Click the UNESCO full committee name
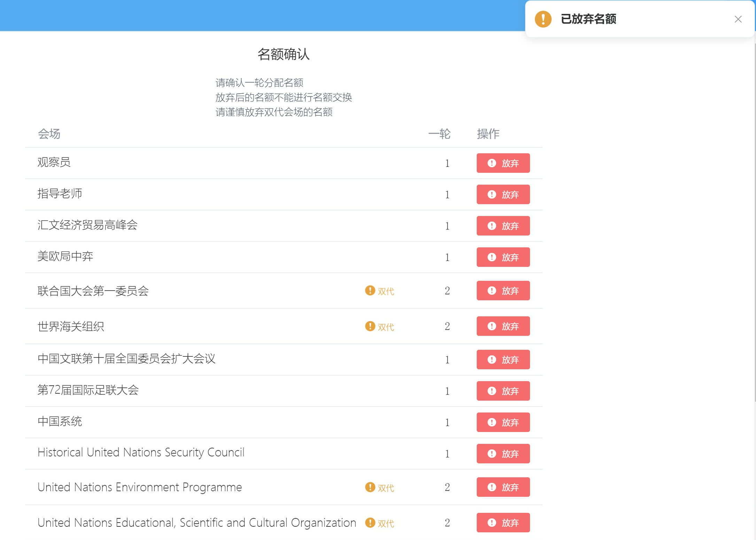This screenshot has width=756, height=540. pos(197,523)
